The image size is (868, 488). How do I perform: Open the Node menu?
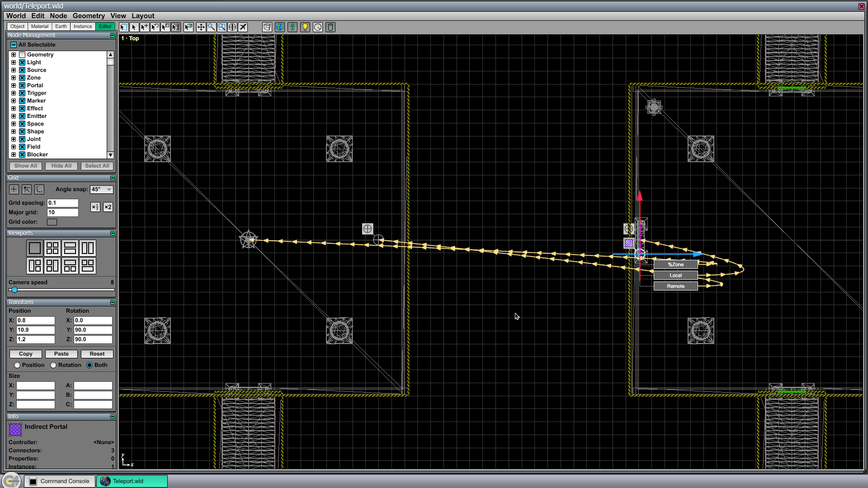point(58,16)
